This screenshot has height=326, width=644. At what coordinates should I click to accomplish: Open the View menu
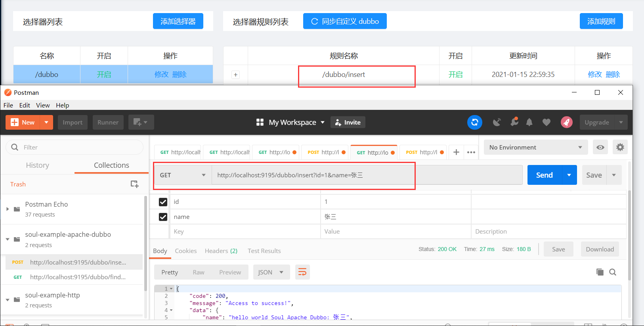43,105
